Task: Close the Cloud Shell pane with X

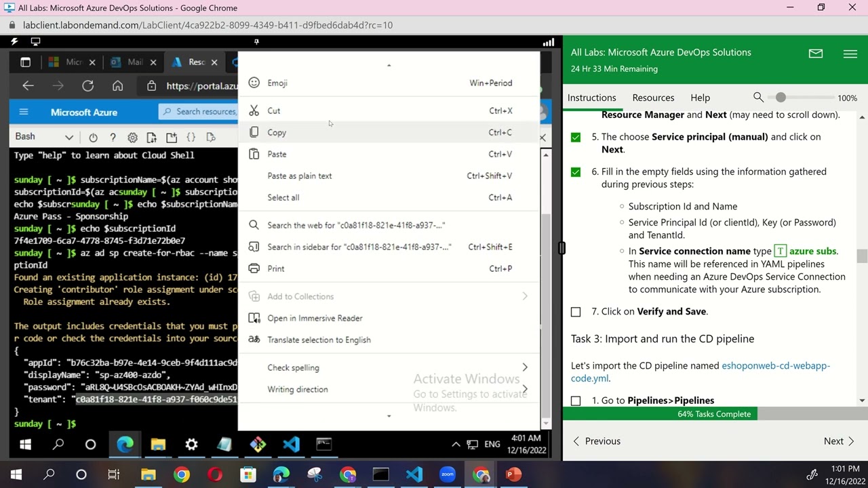Action: pos(542,138)
